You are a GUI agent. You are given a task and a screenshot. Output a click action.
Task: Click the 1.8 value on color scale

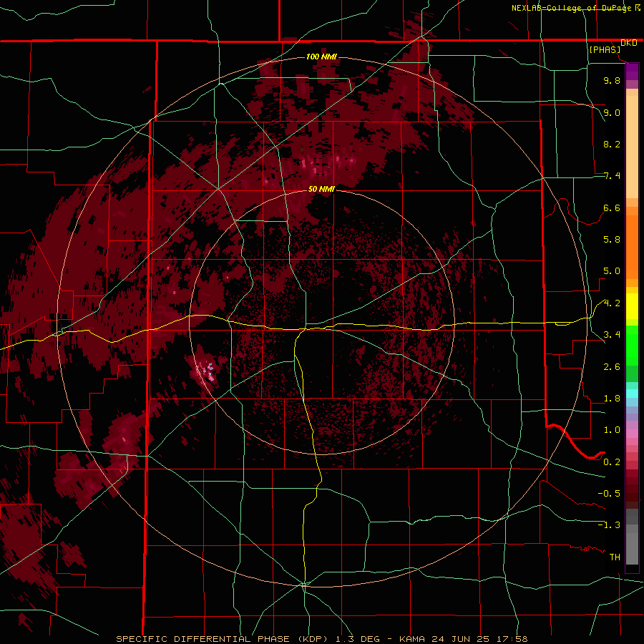612,399
